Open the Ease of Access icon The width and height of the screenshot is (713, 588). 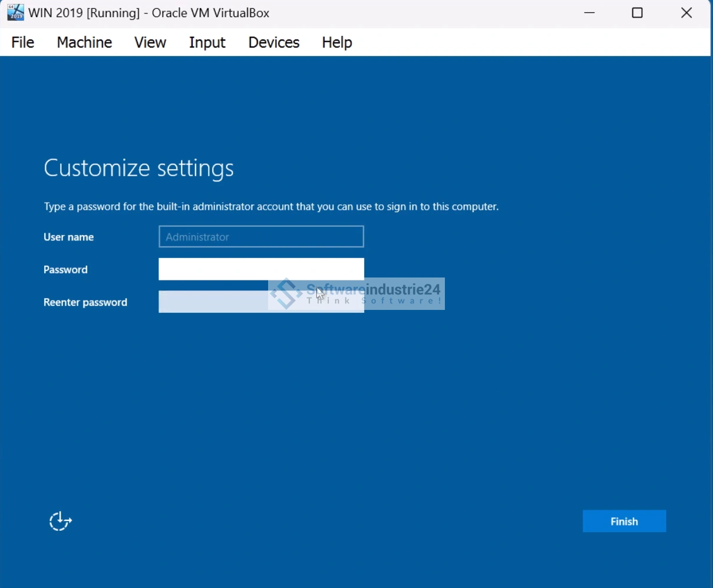click(60, 521)
